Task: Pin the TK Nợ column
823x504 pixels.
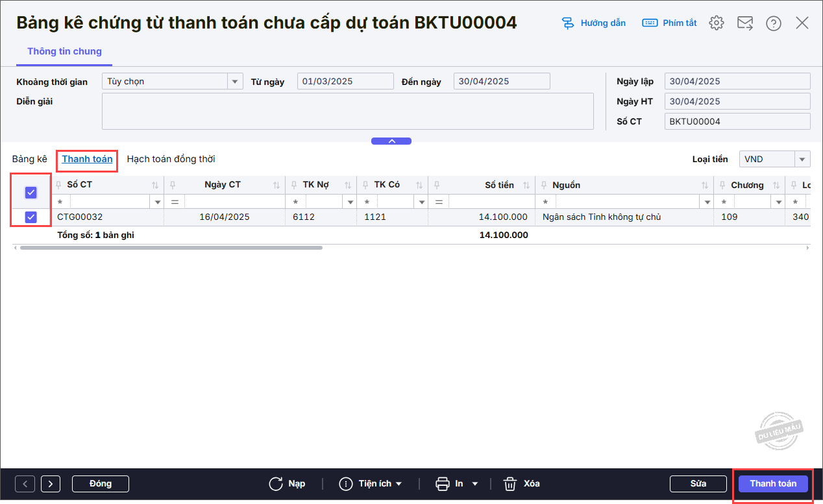Action: (293, 185)
